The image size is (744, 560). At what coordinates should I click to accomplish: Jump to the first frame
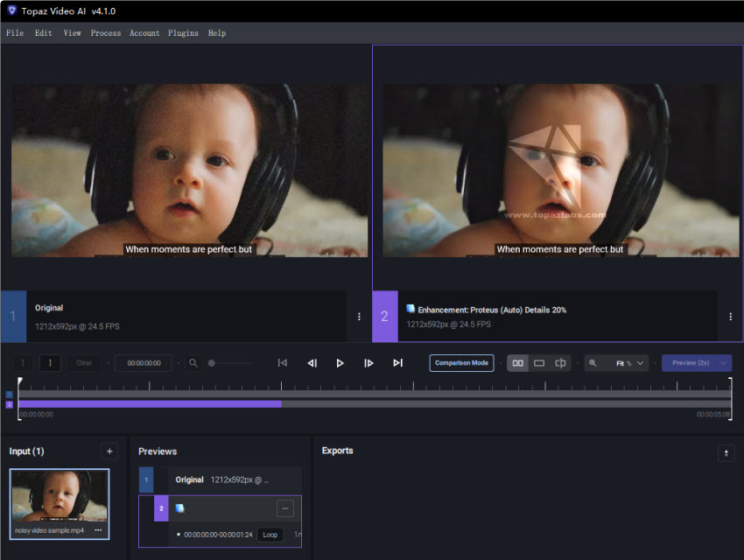pyautogui.click(x=283, y=363)
